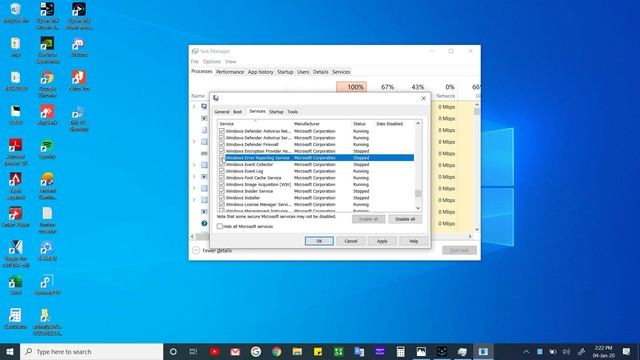The width and height of the screenshot is (640, 360).
Task: Open the Tools tab in System Configuration
Action: coord(292,111)
